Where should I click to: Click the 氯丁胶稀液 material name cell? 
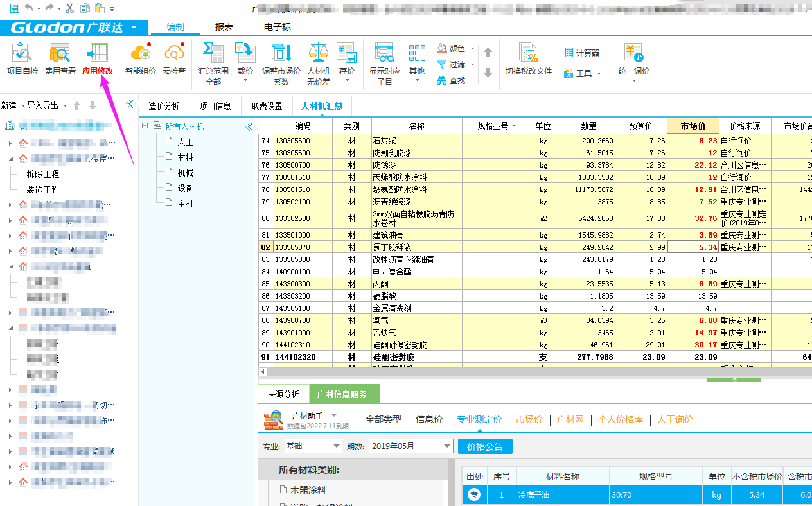[417, 247]
